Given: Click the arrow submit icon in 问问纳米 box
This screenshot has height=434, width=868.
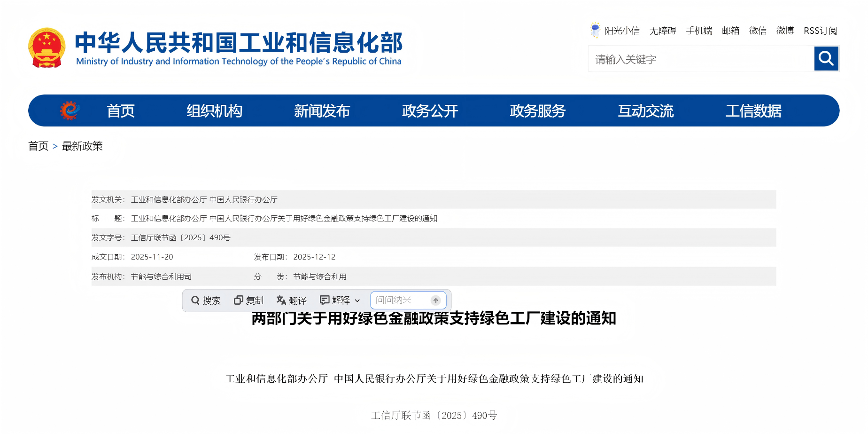Looking at the screenshot, I should coord(436,300).
